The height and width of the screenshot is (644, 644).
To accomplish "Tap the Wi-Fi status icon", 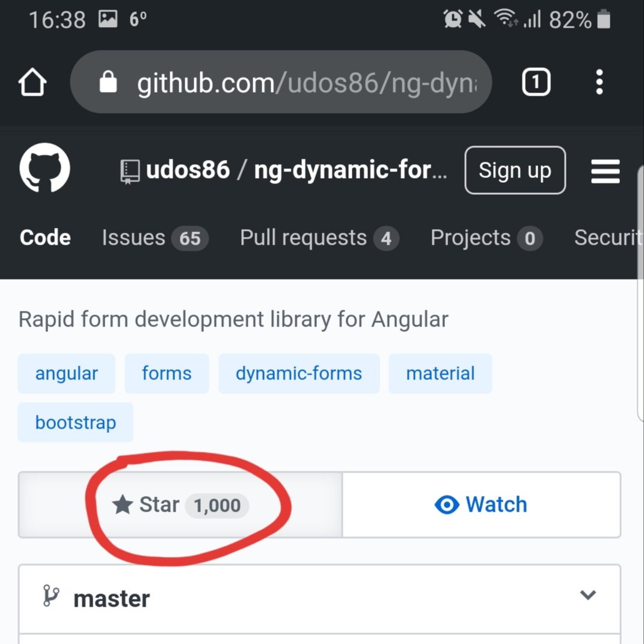I will [x=506, y=18].
